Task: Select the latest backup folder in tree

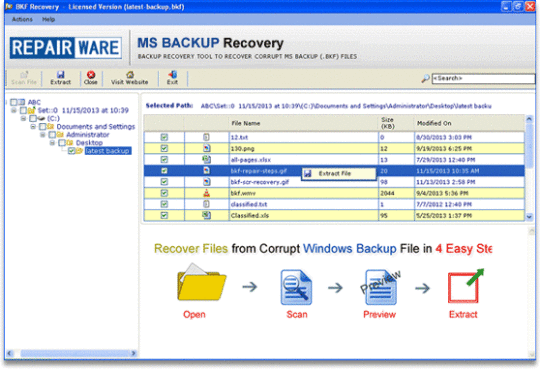Action: [107, 151]
